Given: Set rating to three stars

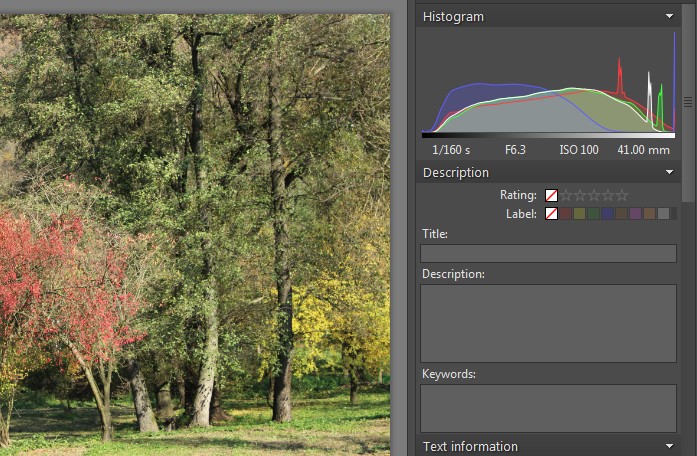Looking at the screenshot, I should 594,195.
